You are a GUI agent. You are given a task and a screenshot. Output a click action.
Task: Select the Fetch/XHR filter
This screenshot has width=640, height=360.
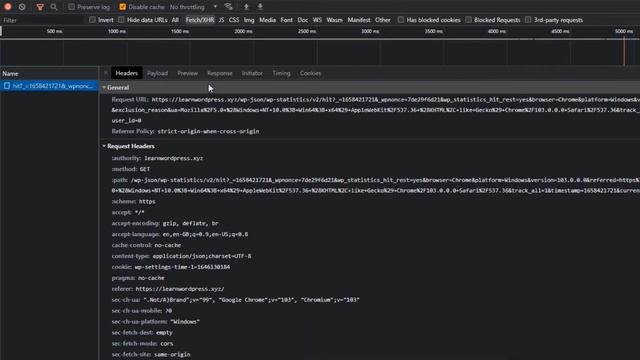click(200, 20)
